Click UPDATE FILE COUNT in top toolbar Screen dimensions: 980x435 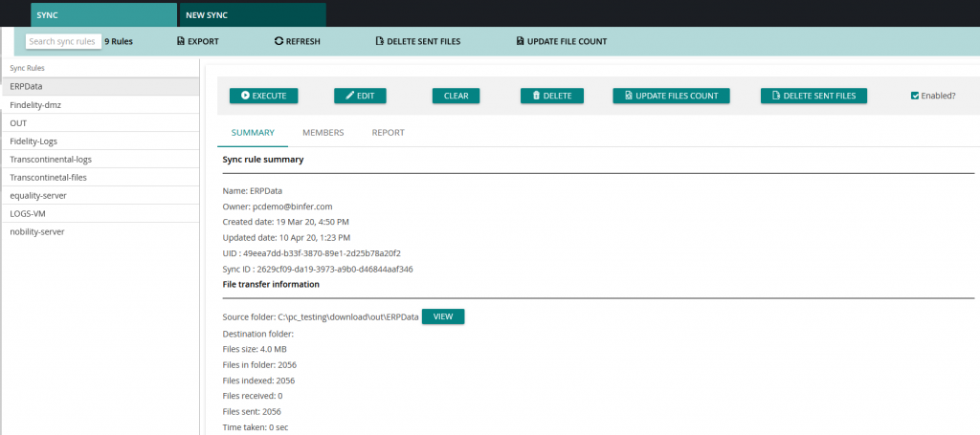(562, 42)
